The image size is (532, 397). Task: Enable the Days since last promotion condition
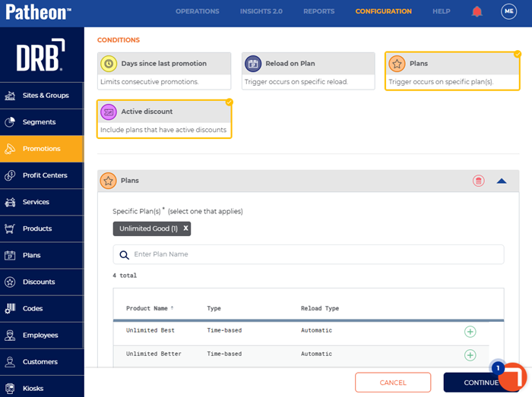coord(164,71)
